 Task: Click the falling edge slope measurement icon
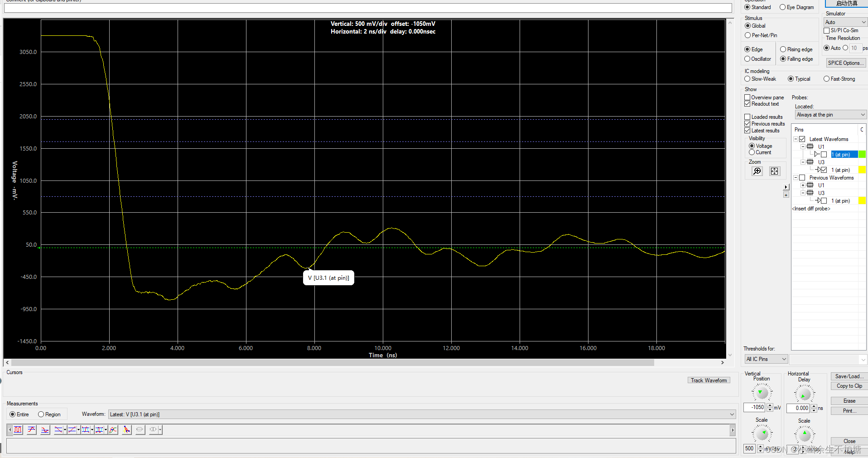coord(58,429)
